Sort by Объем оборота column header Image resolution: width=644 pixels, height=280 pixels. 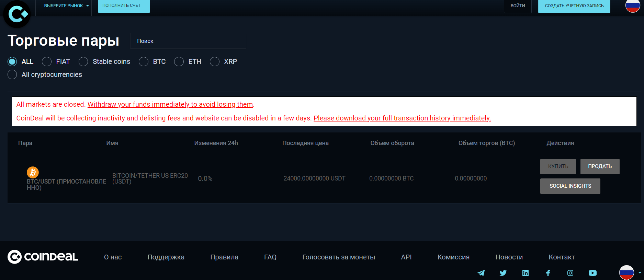(x=392, y=143)
